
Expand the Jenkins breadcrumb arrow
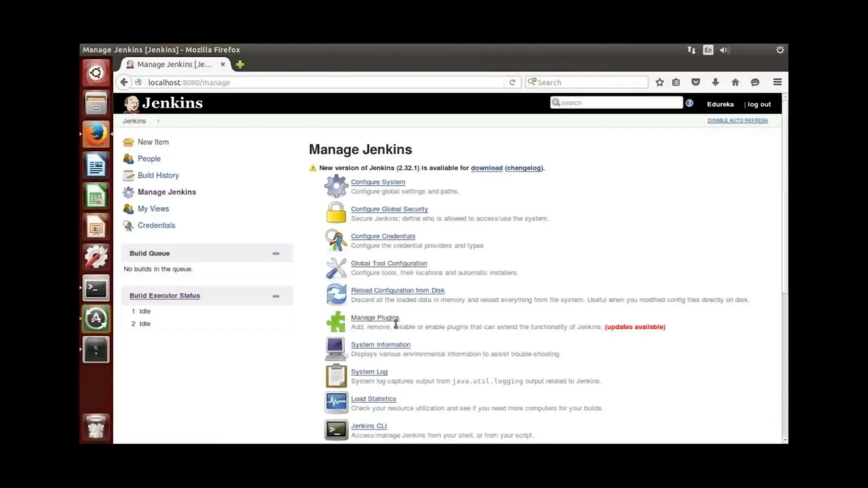click(x=158, y=121)
